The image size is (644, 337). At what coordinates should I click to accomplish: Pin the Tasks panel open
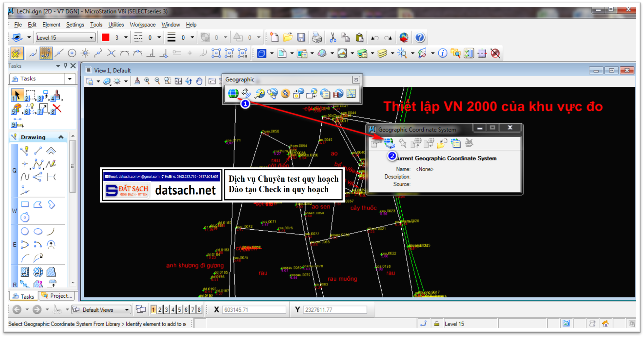(65, 66)
